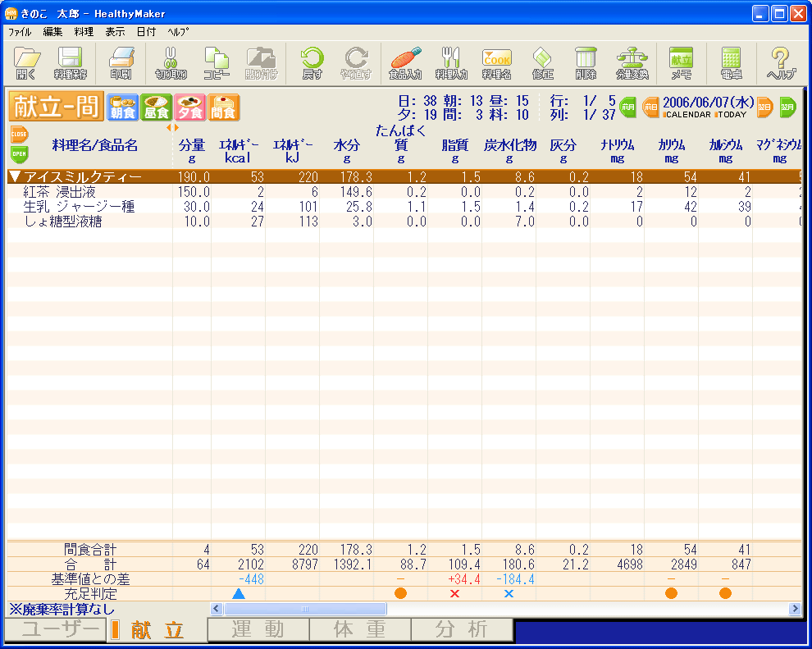
Task: Select the 生乳 ジャージー種 row
Action: [404, 207]
